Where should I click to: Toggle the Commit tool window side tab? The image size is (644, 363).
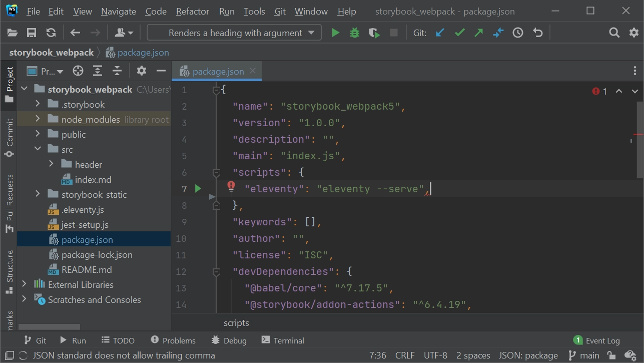pyautogui.click(x=9, y=138)
